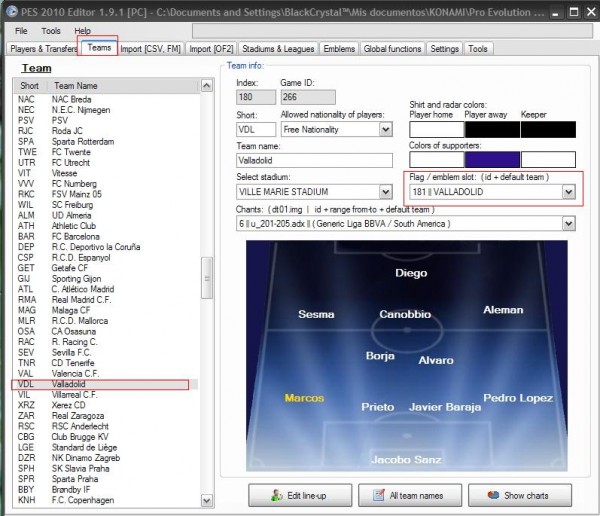Click the Edit line-up player icon
The image size is (600, 516).
click(x=276, y=495)
